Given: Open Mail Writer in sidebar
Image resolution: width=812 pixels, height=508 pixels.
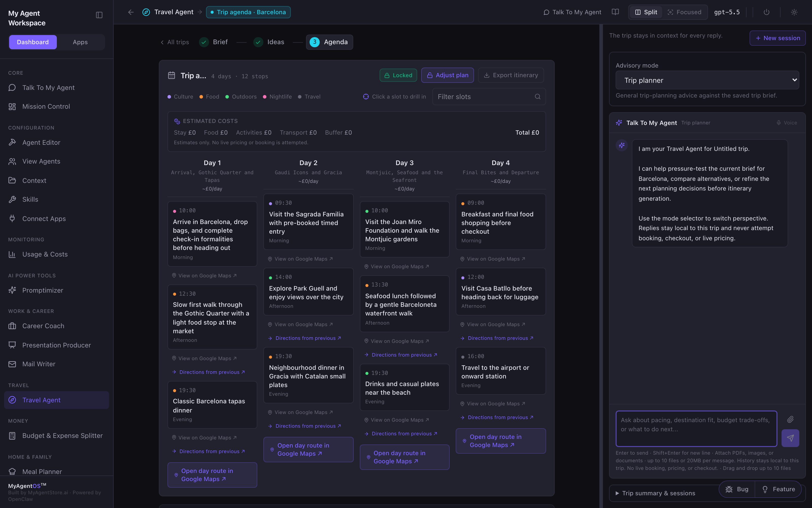Looking at the screenshot, I should click(56, 364).
